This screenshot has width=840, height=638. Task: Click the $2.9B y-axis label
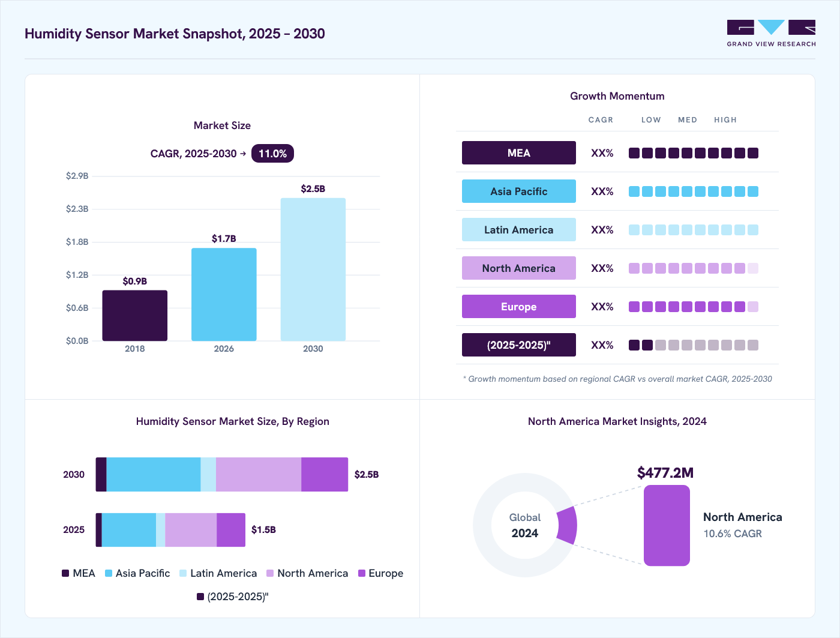(x=77, y=176)
